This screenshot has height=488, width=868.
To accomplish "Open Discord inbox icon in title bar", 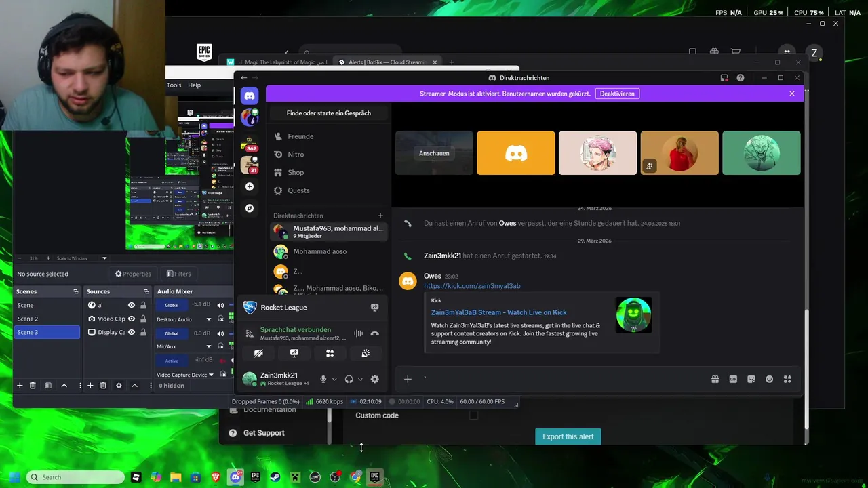I will pos(724,78).
